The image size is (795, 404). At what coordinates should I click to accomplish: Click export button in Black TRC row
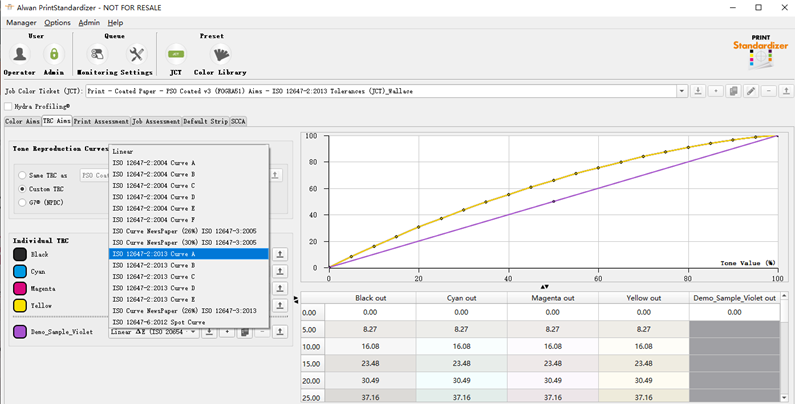pos(280,254)
